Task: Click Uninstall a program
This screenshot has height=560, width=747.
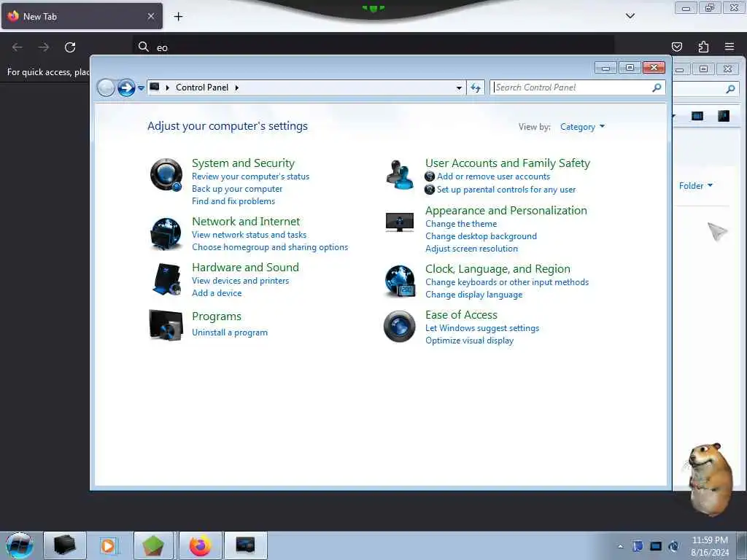Action: click(x=230, y=332)
